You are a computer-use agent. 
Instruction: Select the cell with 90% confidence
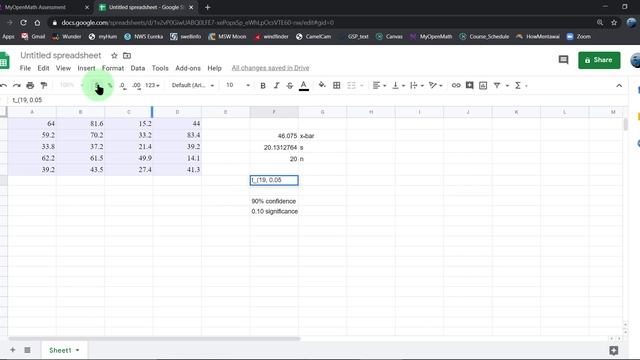274,201
